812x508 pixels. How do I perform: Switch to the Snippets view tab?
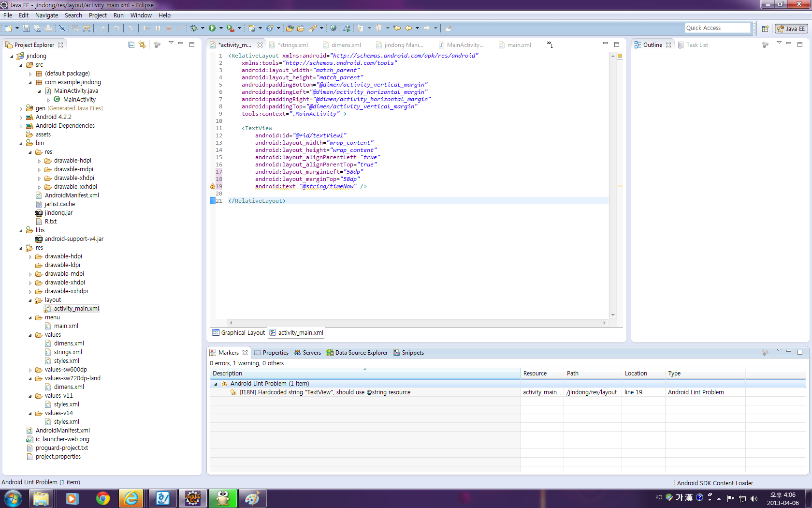[x=409, y=353]
